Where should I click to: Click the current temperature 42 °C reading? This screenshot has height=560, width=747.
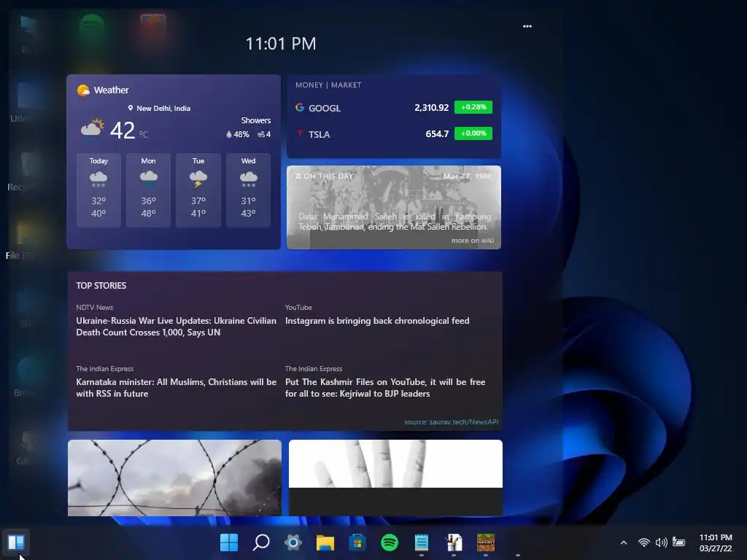pos(128,130)
